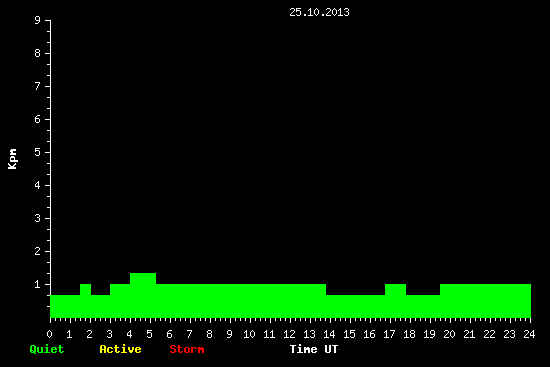Click the green Quiet legend label
Screen dimensions: 550x367
coord(47,349)
